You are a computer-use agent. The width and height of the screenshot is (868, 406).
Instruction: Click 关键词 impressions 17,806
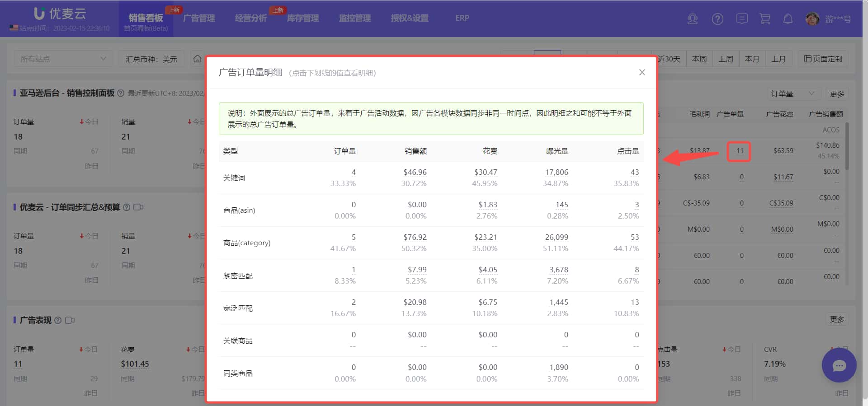click(557, 172)
